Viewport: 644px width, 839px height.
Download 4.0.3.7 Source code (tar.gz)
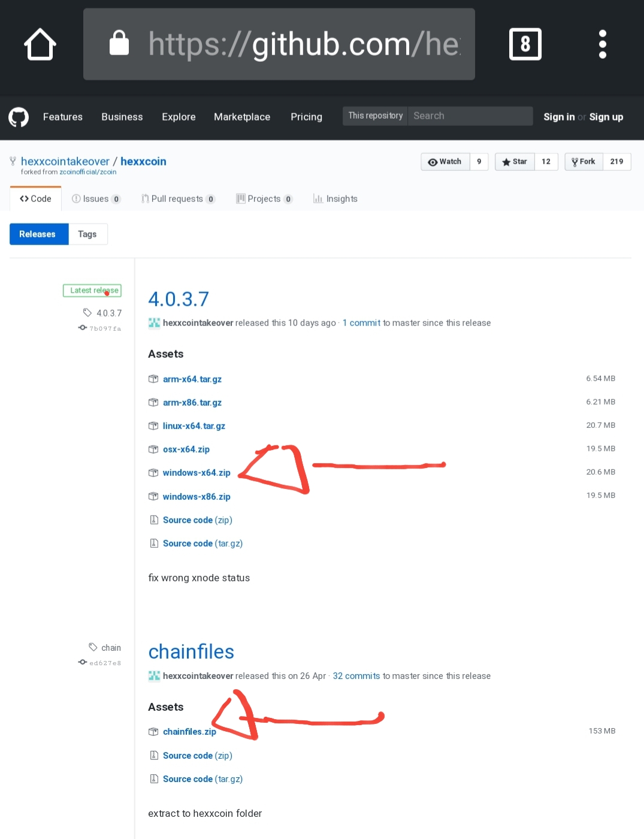(202, 544)
